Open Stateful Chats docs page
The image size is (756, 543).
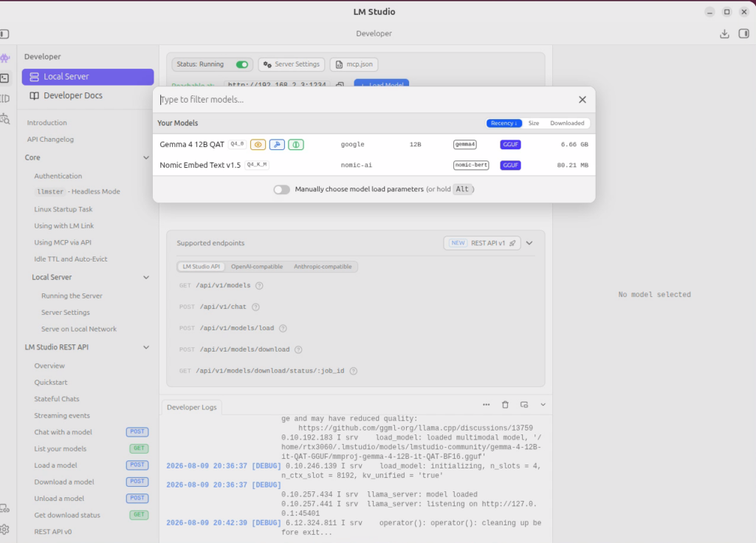coord(56,399)
